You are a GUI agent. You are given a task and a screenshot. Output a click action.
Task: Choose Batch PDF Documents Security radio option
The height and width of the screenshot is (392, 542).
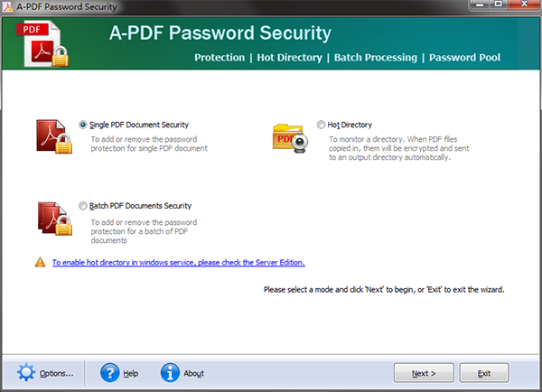[x=84, y=206]
